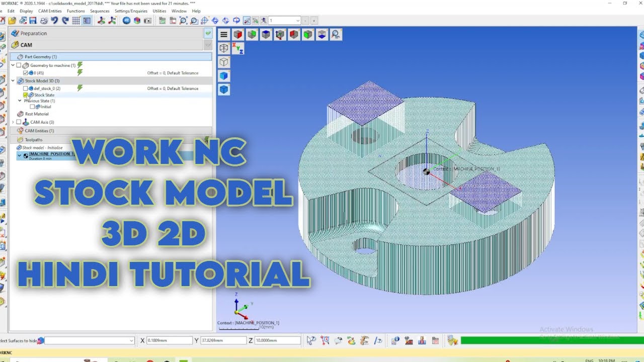
Task: Click the cube with axes view icon
Action: [280, 35]
